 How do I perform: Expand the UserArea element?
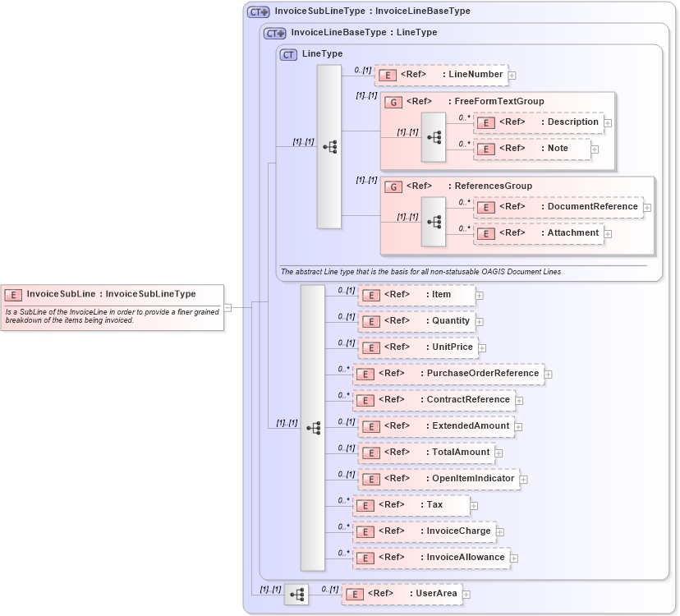pos(466,593)
